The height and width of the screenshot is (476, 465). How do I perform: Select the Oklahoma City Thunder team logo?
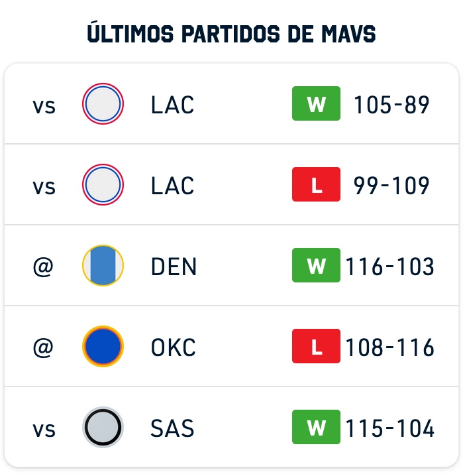point(103,346)
